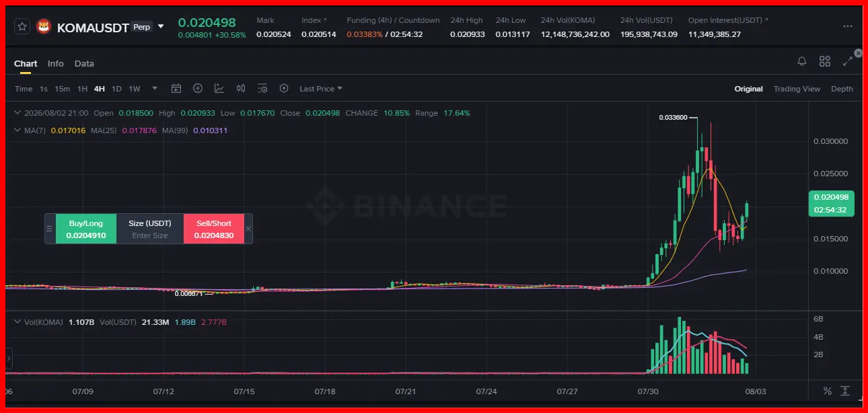Grab the quick order panel drag handle

pyautogui.click(x=49, y=229)
